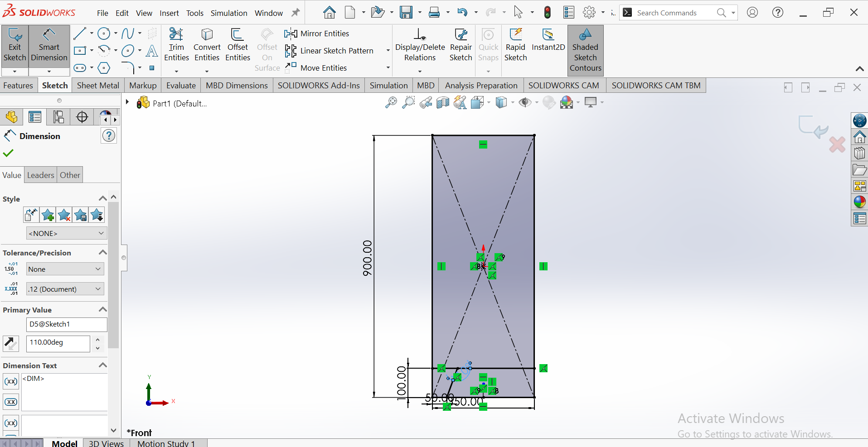
Task: Select the Circle sketch tool
Action: click(x=104, y=34)
